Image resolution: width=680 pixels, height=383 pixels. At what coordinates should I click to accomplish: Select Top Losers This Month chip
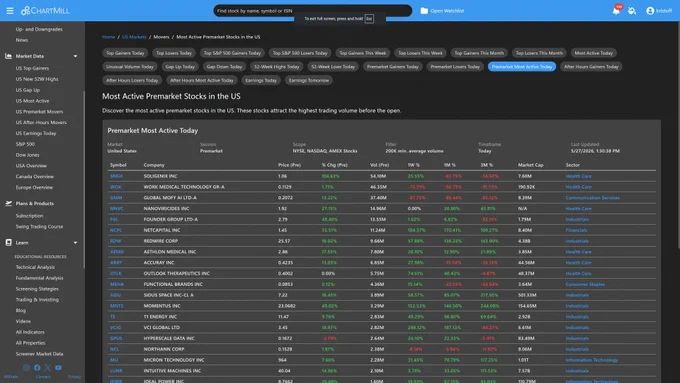click(x=539, y=53)
